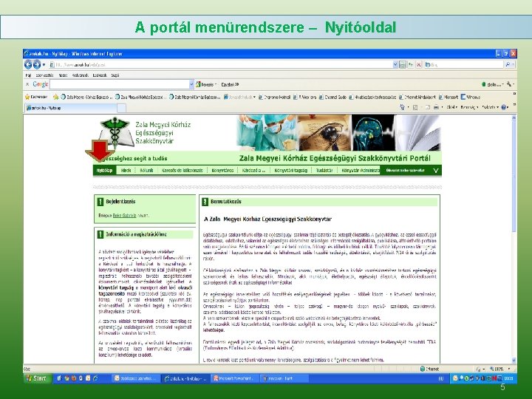Viewport: 532px width, 399px height.
Task: Click the arkok.hu browser tab
Action: [71, 108]
